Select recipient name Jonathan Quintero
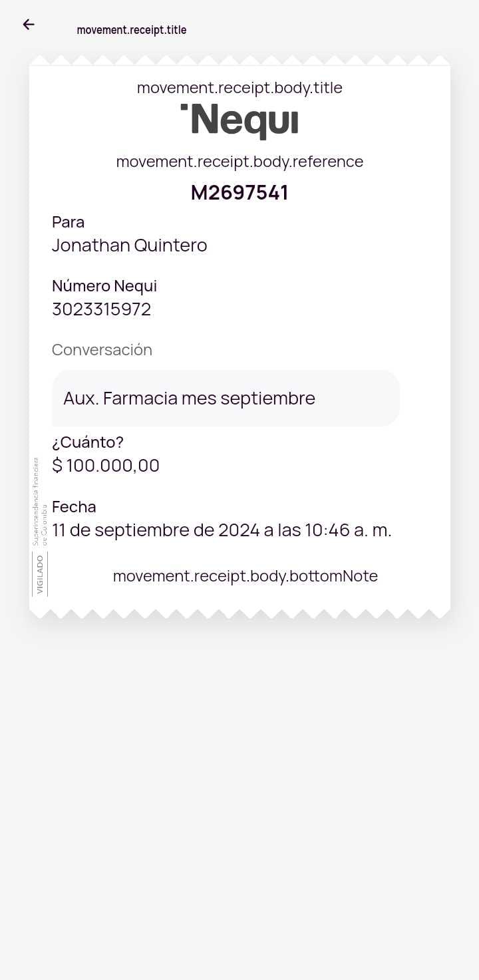Viewport: 479px width, 980px height. click(130, 245)
